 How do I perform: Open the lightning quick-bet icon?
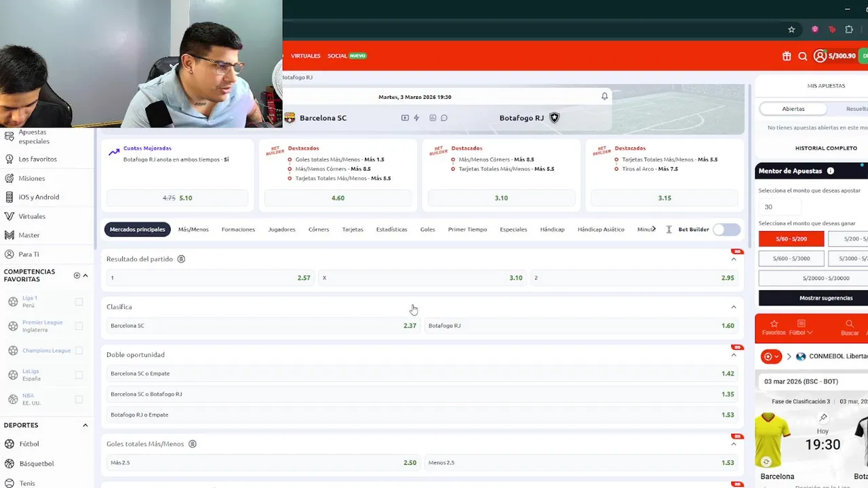416,118
